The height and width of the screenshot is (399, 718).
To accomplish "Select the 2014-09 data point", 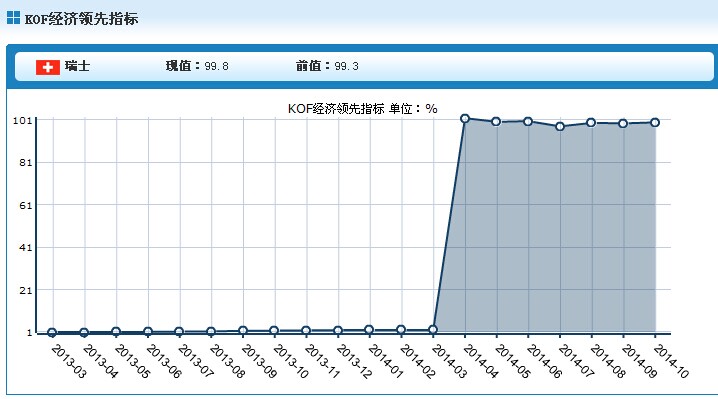I will pos(623,124).
